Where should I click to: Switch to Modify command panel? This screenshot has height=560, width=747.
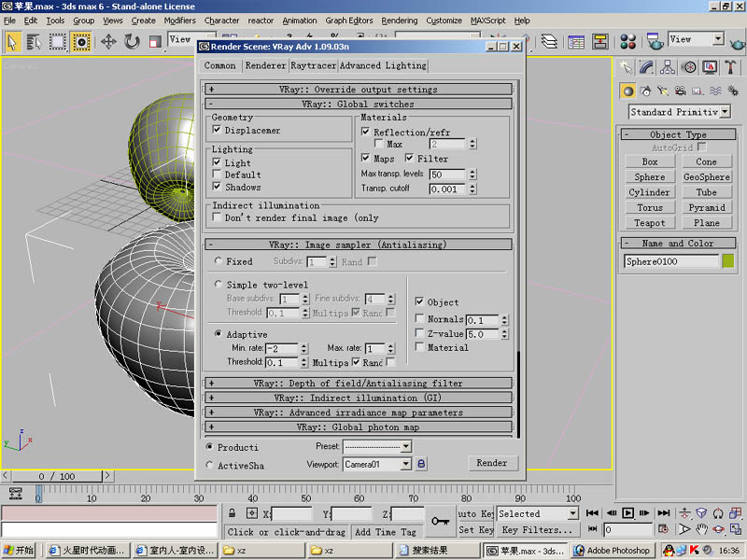point(646,67)
